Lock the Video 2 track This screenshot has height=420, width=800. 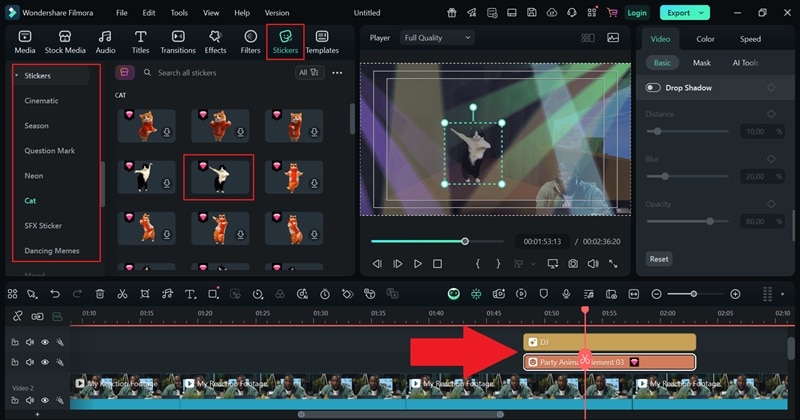[15, 401]
